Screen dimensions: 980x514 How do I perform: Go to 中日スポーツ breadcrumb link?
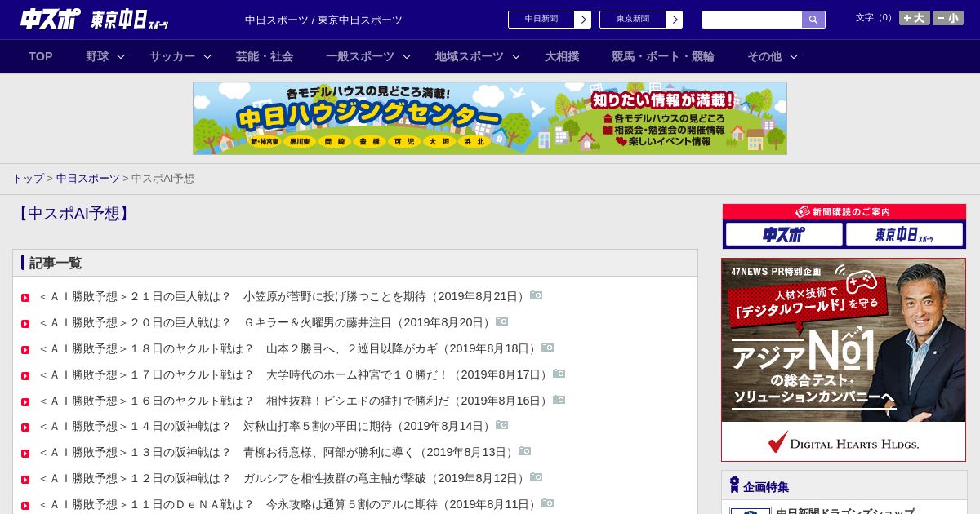88,178
